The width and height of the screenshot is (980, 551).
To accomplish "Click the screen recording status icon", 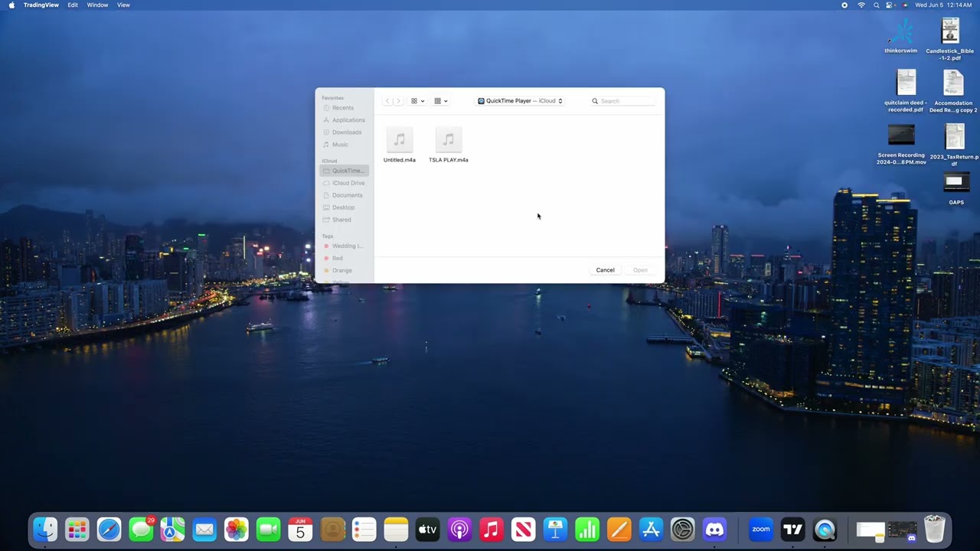I will click(x=845, y=5).
